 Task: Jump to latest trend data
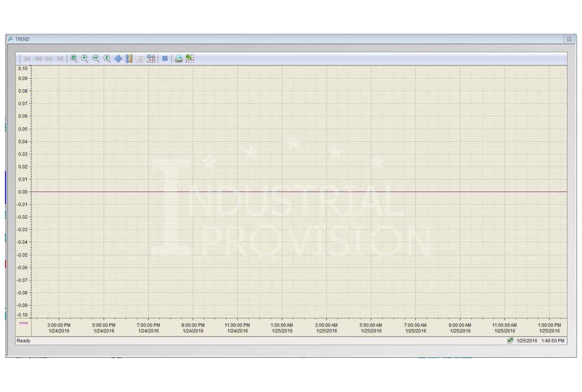coord(60,59)
